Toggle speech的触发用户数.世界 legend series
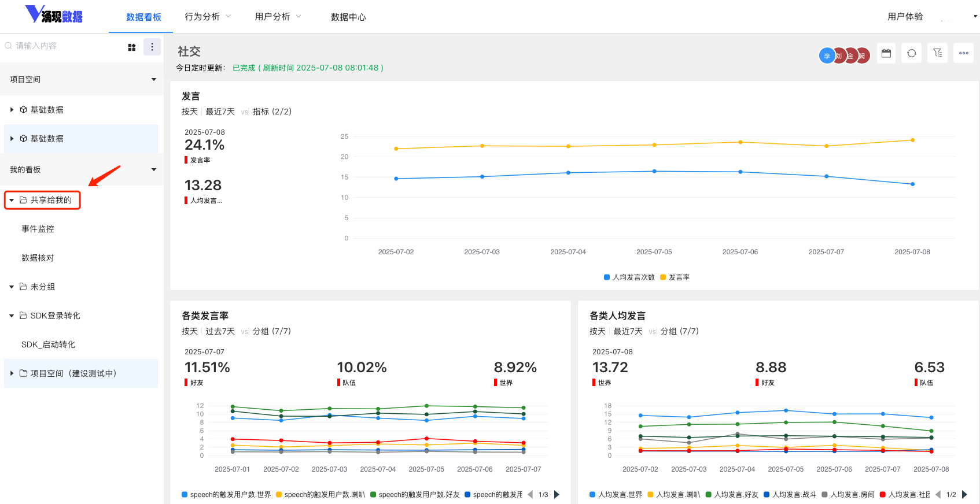The width and height of the screenshot is (980, 504). click(226, 495)
